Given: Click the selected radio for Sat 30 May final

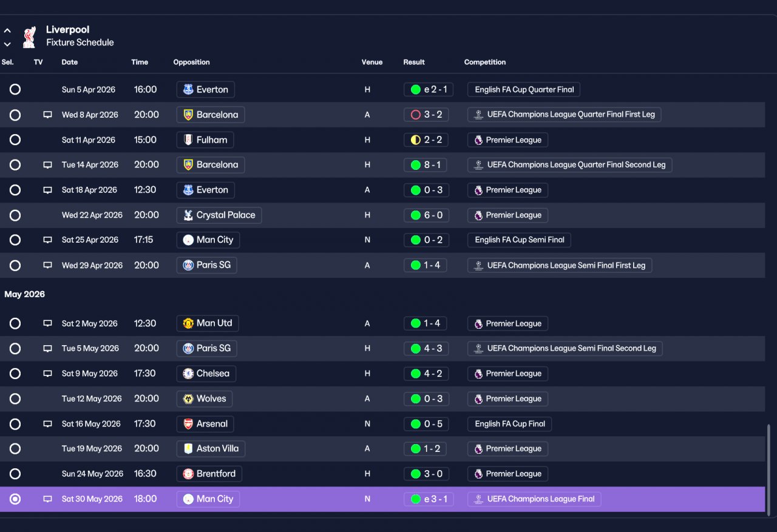Looking at the screenshot, I should click(x=15, y=499).
